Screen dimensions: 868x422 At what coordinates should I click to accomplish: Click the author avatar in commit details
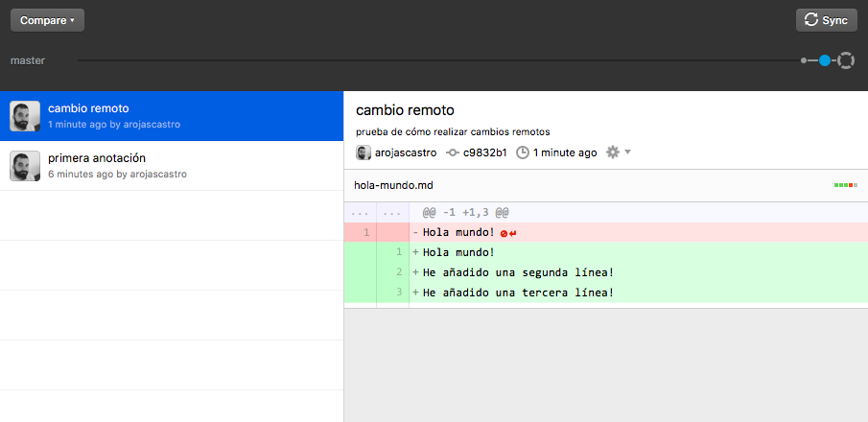pos(364,152)
